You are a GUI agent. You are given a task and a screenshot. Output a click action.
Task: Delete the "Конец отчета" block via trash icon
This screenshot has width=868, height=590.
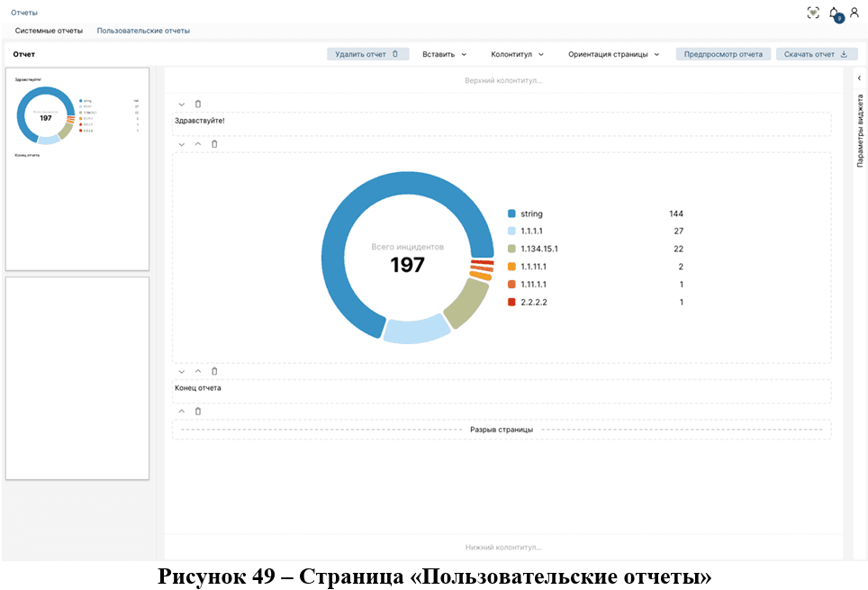coord(214,371)
